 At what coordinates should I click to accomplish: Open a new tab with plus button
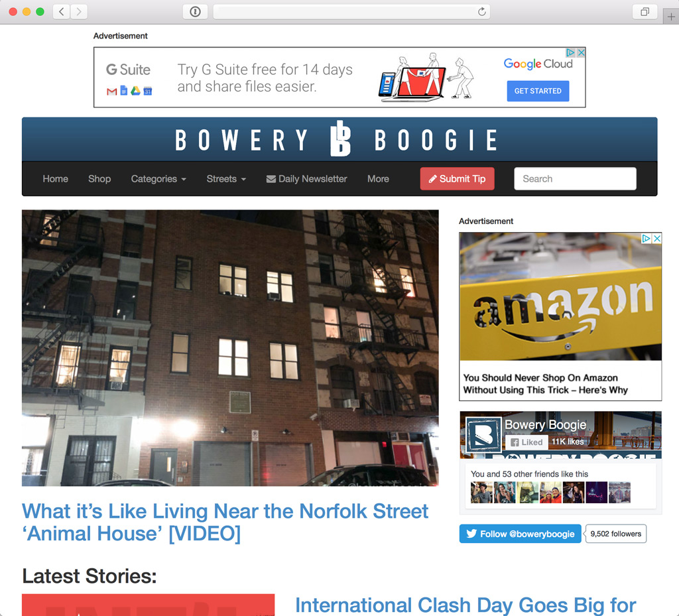[671, 17]
